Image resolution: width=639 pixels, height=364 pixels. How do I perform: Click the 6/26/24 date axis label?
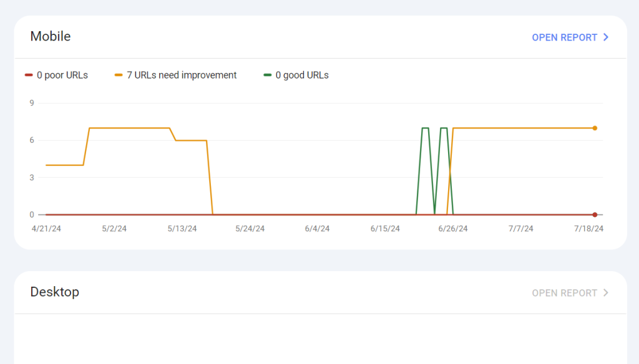tap(452, 229)
